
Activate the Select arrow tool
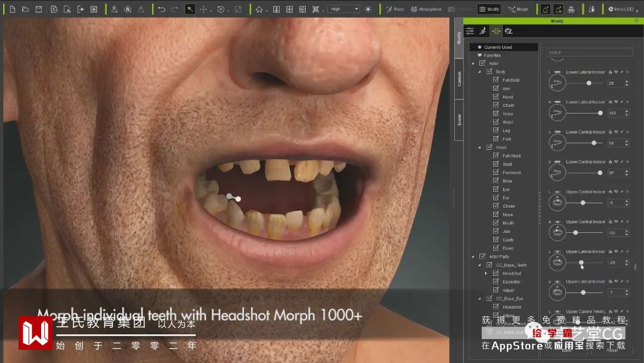click(190, 9)
